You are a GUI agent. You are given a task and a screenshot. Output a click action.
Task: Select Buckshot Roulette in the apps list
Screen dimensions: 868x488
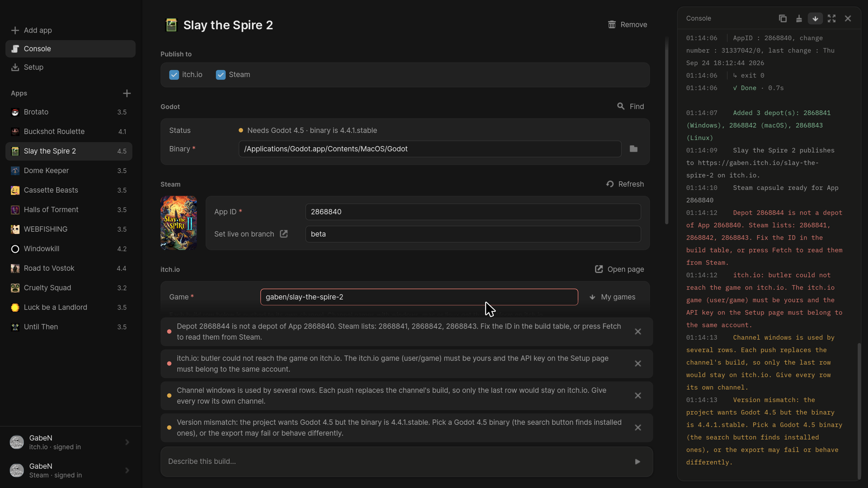69,131
